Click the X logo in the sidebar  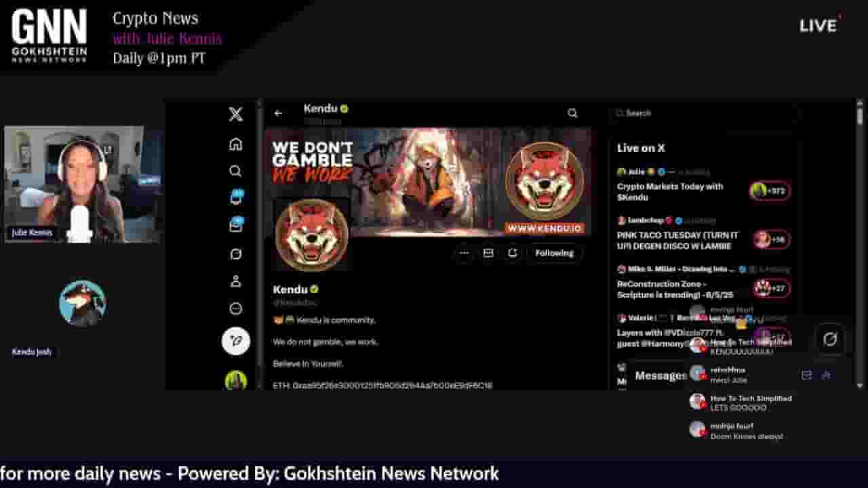(236, 114)
